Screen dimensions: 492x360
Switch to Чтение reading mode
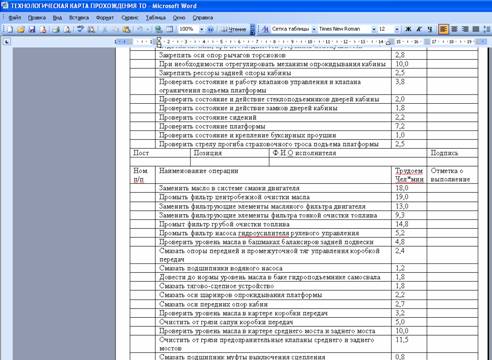(234, 29)
